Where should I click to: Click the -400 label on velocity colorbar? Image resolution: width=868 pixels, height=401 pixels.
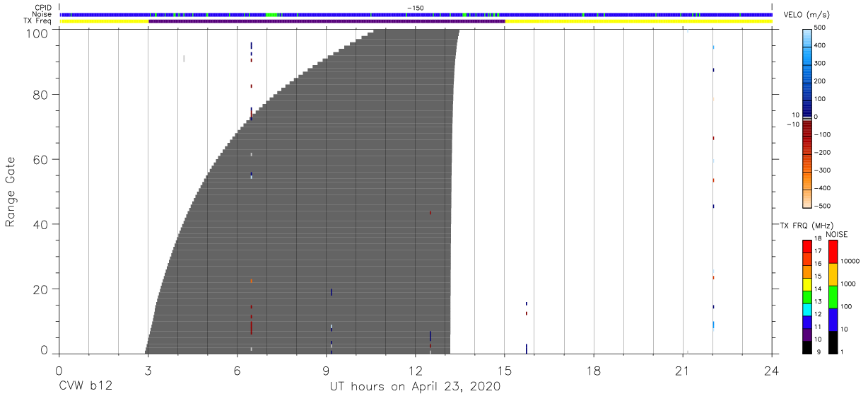pos(822,188)
